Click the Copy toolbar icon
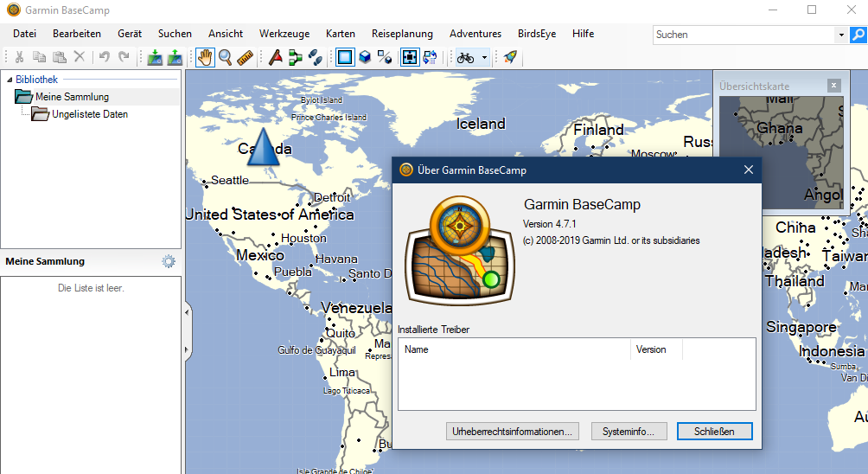Viewport: 868px width, 474px height. click(39, 57)
